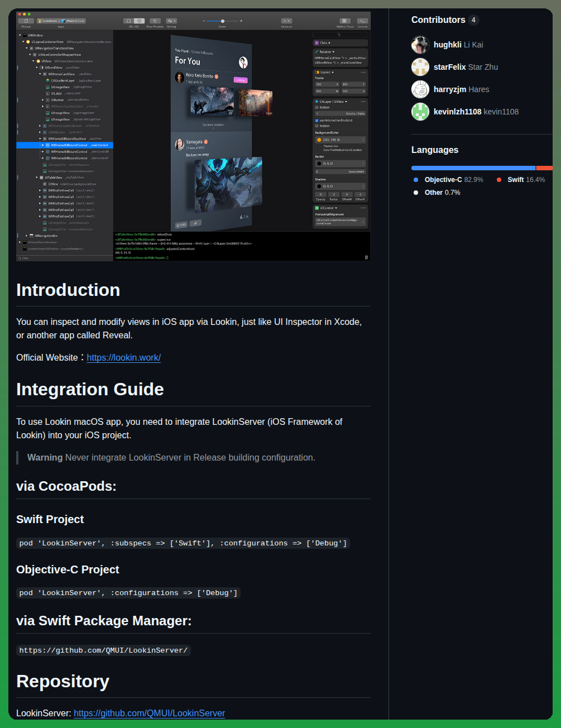Collapse the UIWindow tree node
The width and height of the screenshot is (561, 728).
(20, 35)
